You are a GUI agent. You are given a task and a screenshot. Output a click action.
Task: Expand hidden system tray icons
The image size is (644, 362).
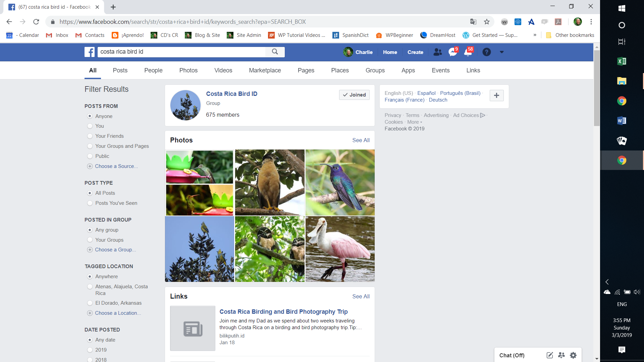607,282
